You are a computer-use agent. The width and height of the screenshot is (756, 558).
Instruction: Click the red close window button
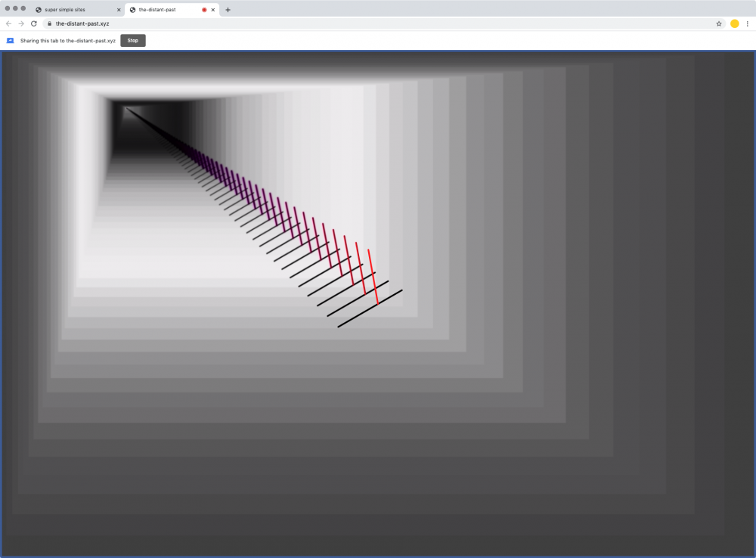(8, 8)
